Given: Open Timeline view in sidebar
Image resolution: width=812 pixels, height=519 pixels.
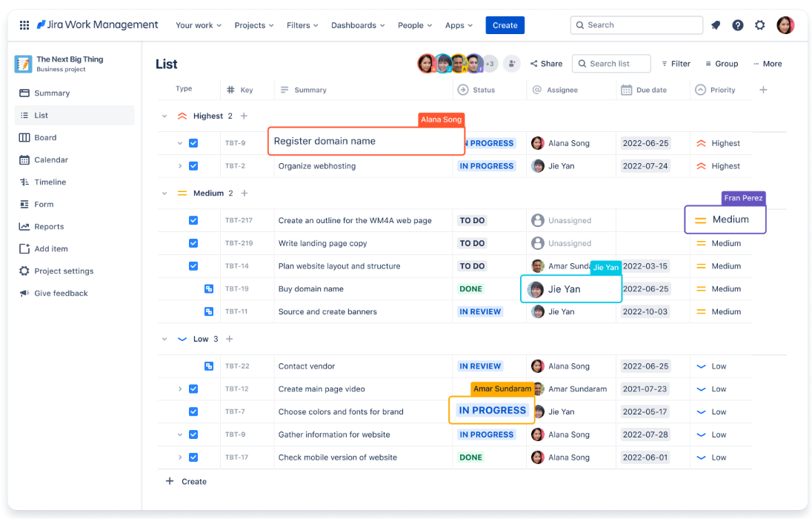Looking at the screenshot, I should (x=50, y=182).
